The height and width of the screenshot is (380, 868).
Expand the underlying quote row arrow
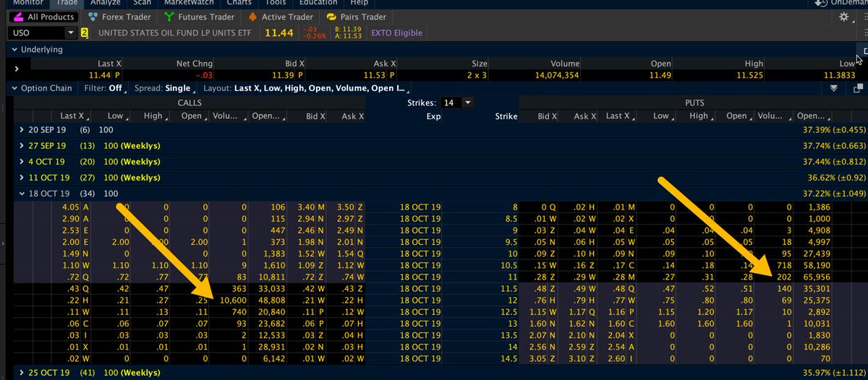[16, 69]
